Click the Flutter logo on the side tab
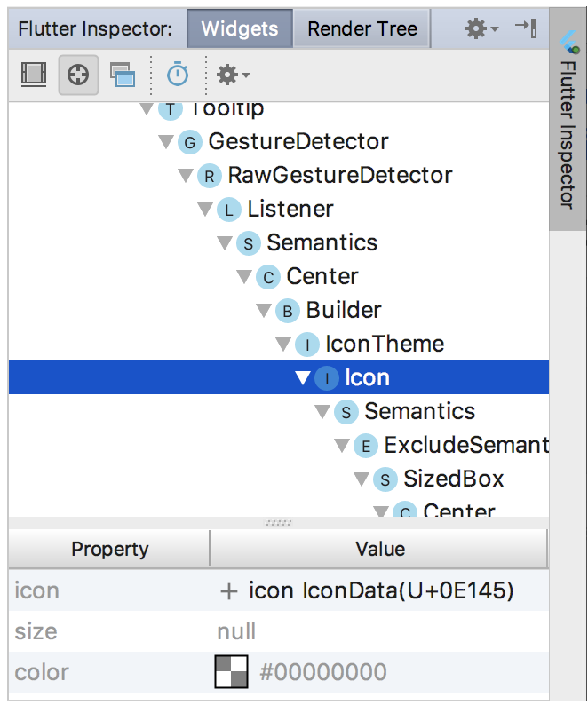The height and width of the screenshot is (705, 588). point(569,42)
